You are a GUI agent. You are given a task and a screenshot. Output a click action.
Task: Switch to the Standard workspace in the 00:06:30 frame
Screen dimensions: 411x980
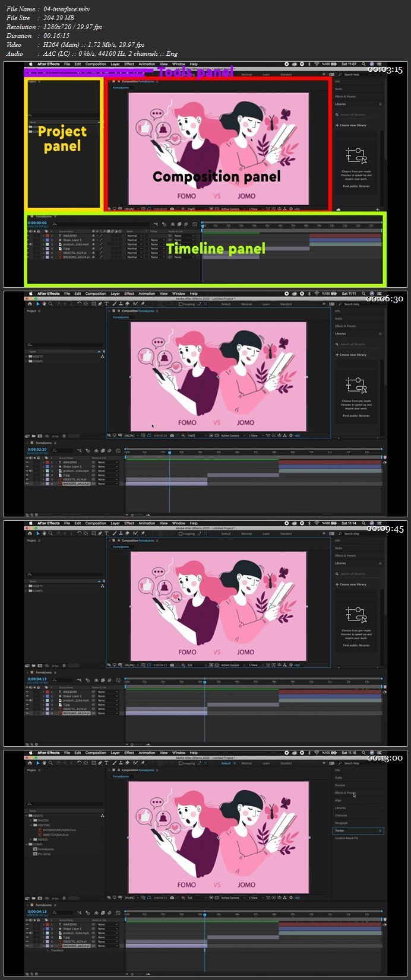coord(286,304)
